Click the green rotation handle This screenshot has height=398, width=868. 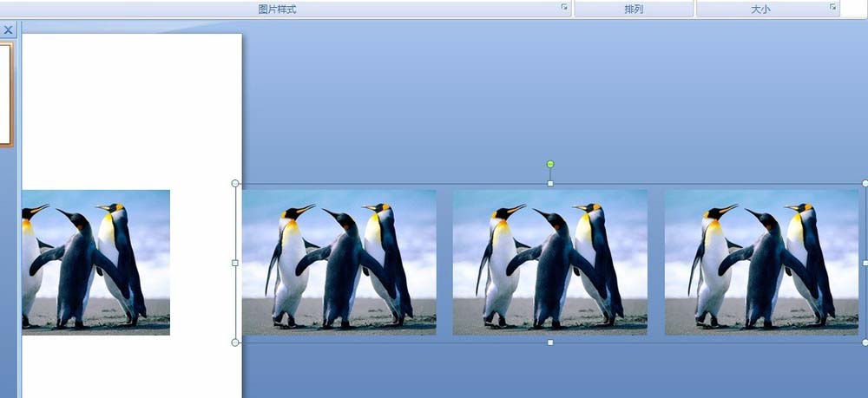coord(550,164)
